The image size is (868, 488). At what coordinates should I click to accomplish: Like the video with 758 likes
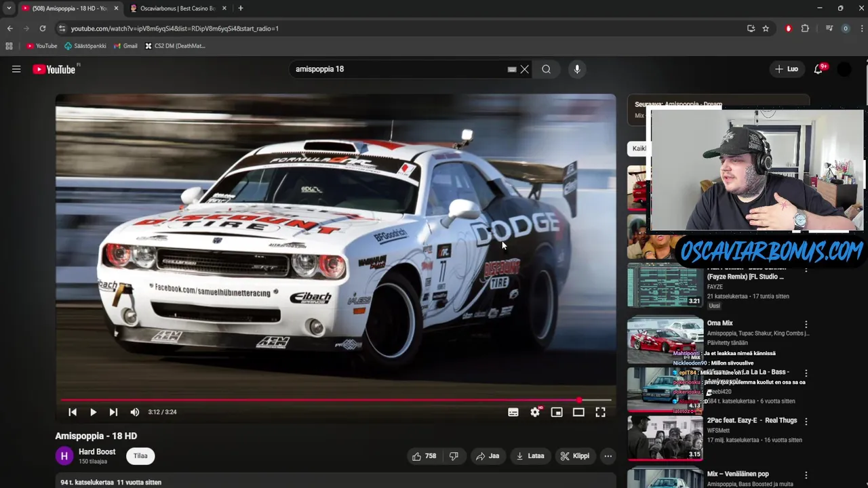click(x=424, y=456)
